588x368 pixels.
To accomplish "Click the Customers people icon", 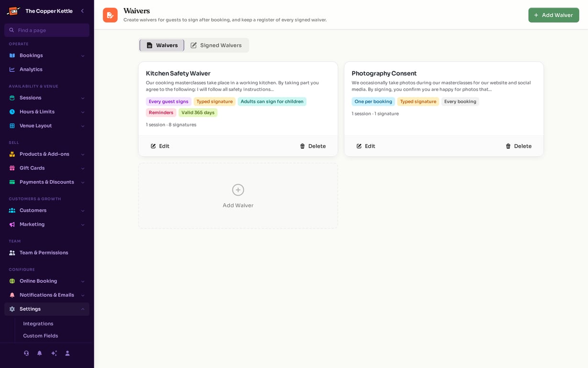I will (12, 210).
